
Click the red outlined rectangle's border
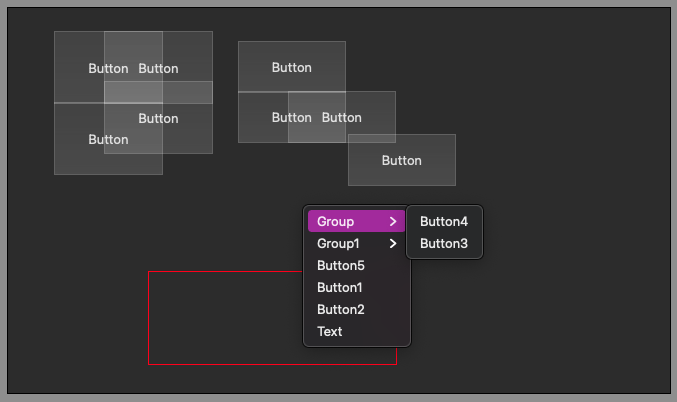pos(149,320)
